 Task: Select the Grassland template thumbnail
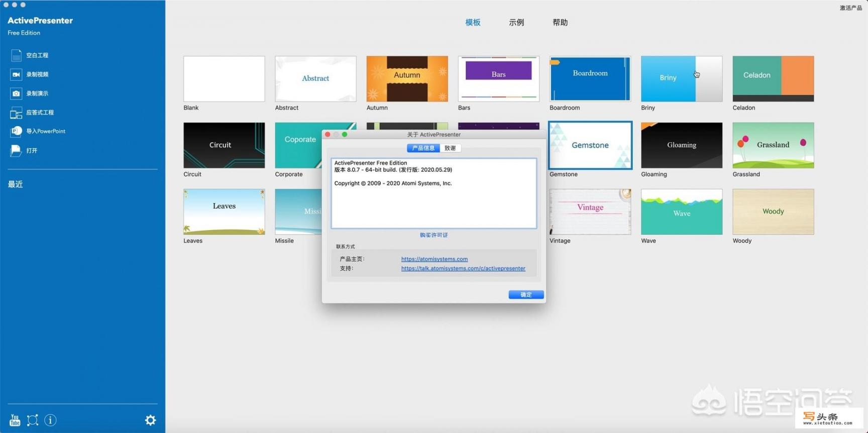pyautogui.click(x=773, y=145)
